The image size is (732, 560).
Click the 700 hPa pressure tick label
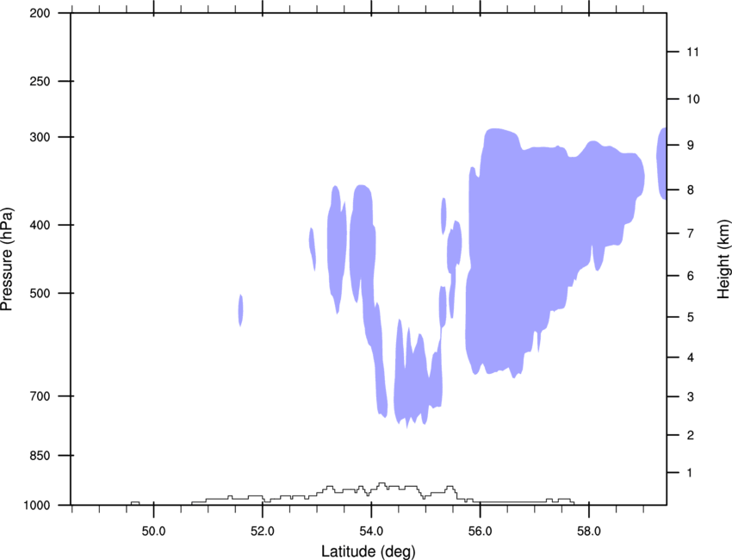point(40,396)
